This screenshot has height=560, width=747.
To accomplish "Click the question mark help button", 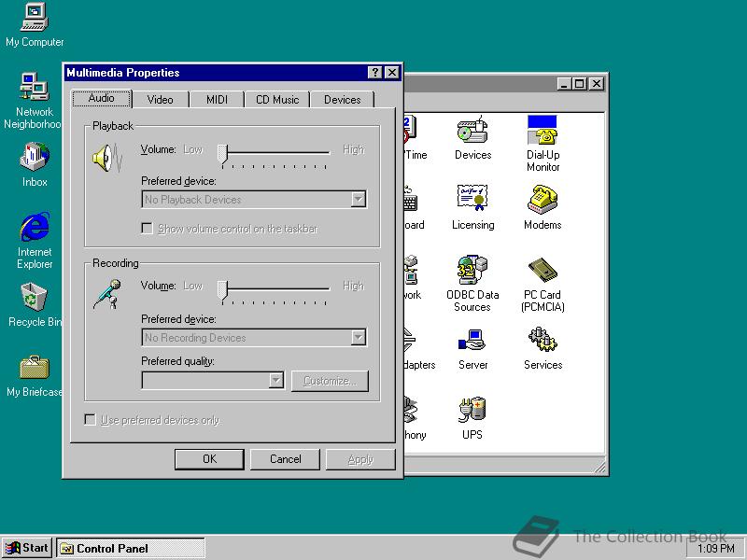I will tap(375, 73).
